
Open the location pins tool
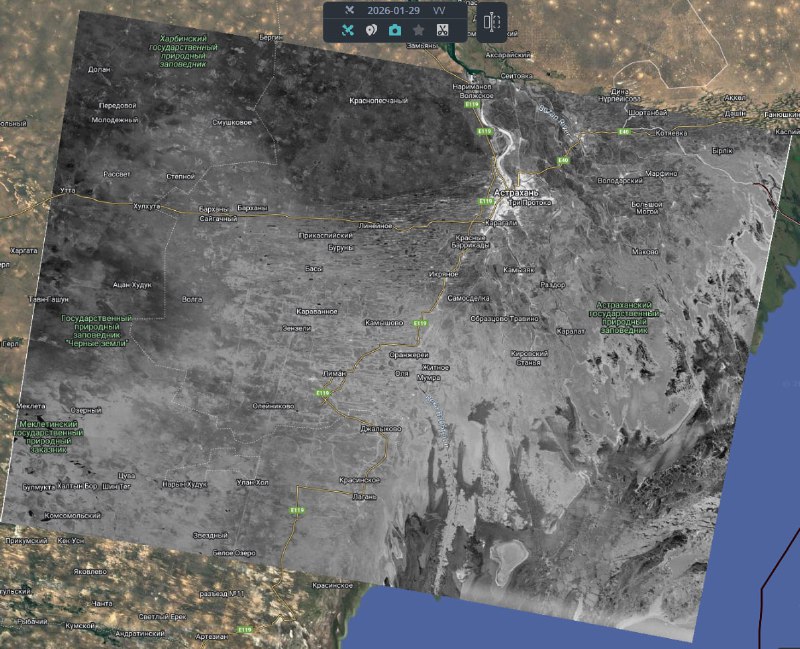coord(371,30)
